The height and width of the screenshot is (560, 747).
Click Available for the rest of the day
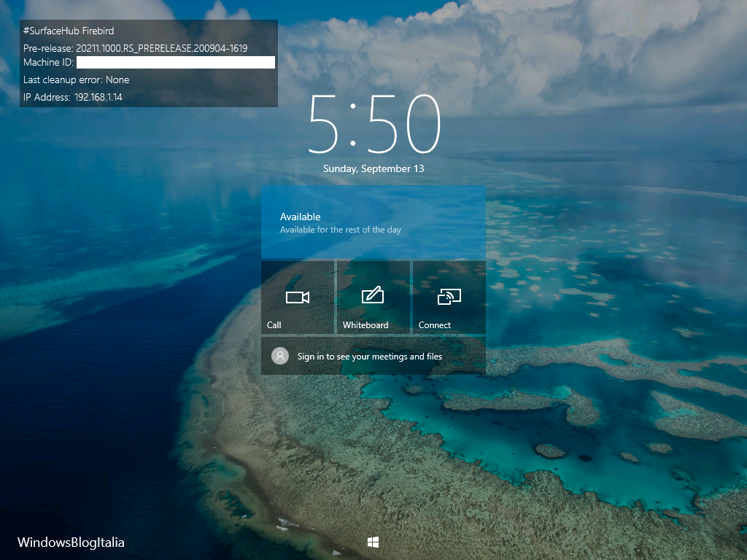click(x=341, y=230)
